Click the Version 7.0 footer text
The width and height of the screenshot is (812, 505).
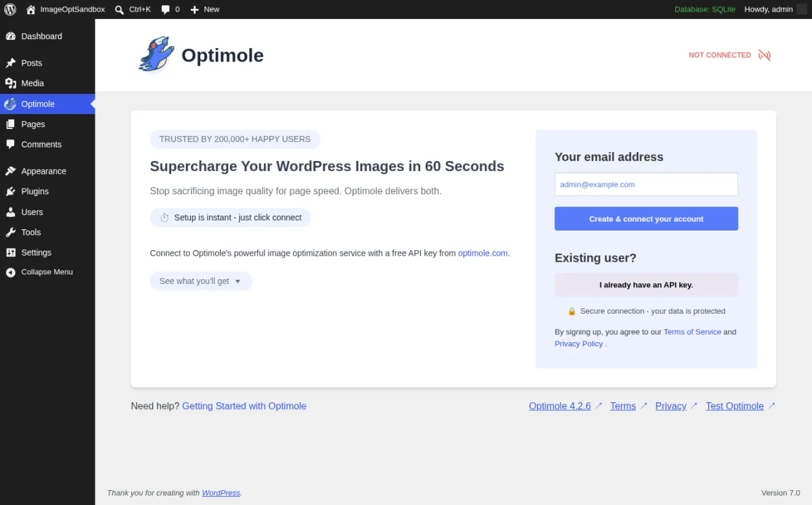click(781, 493)
